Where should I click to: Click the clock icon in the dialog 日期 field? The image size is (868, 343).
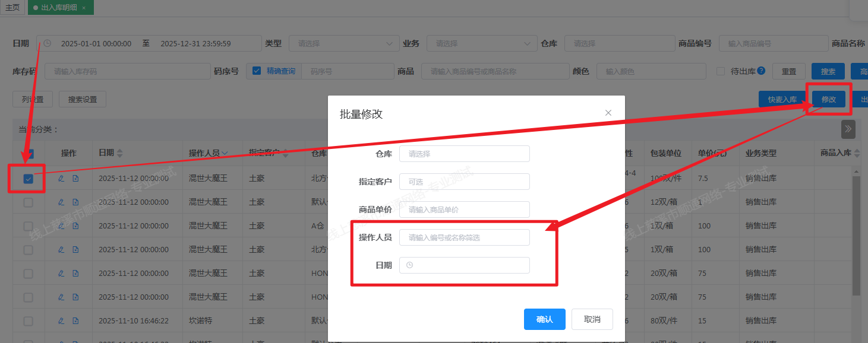tap(409, 265)
